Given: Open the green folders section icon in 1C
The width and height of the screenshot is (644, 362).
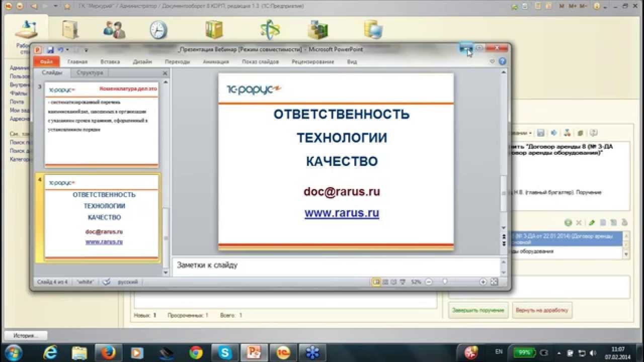Looking at the screenshot, I should [x=214, y=30].
